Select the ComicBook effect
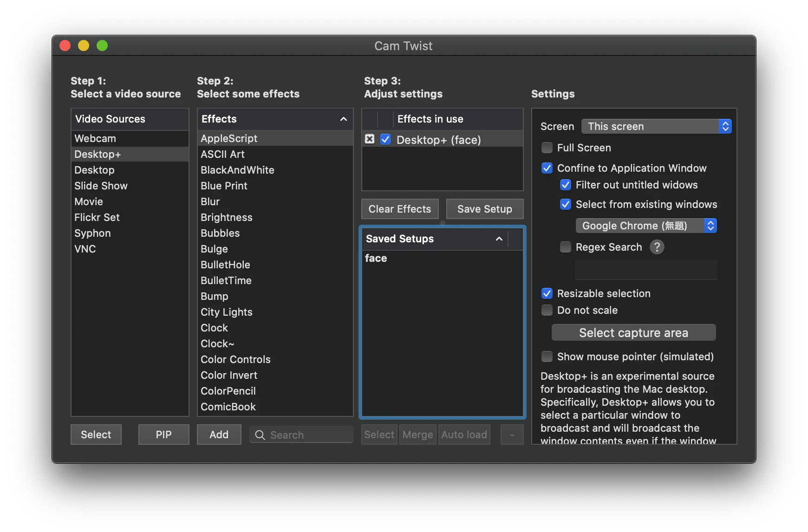 (275, 407)
